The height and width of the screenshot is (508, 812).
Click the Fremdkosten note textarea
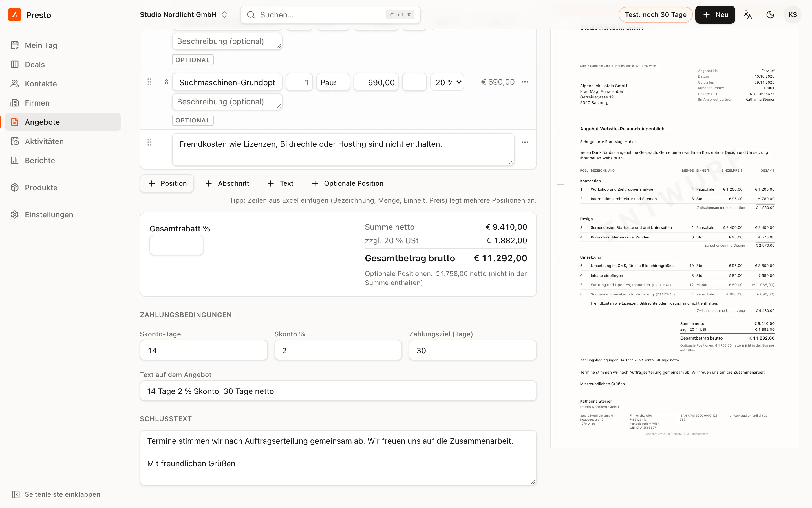click(x=343, y=150)
